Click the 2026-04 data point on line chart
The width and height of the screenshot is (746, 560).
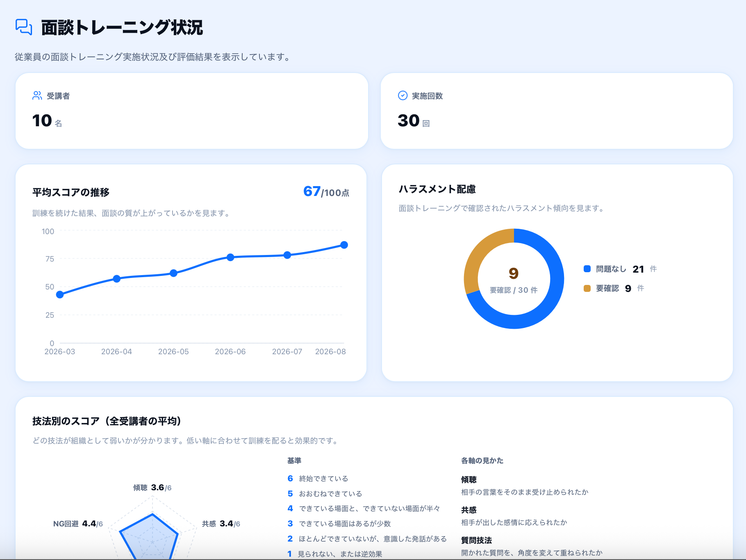click(x=117, y=279)
